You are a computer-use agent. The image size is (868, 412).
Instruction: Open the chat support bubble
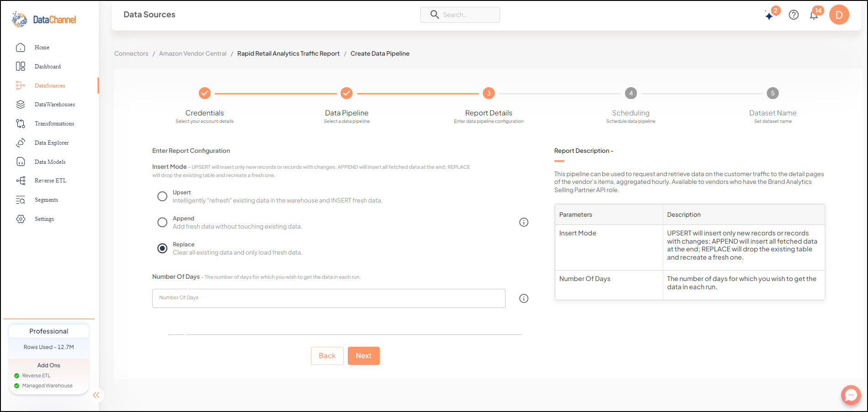tap(851, 395)
